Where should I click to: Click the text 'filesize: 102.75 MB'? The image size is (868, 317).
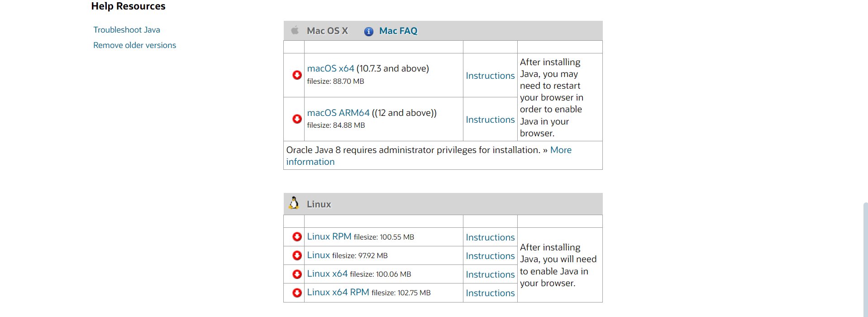click(x=401, y=293)
